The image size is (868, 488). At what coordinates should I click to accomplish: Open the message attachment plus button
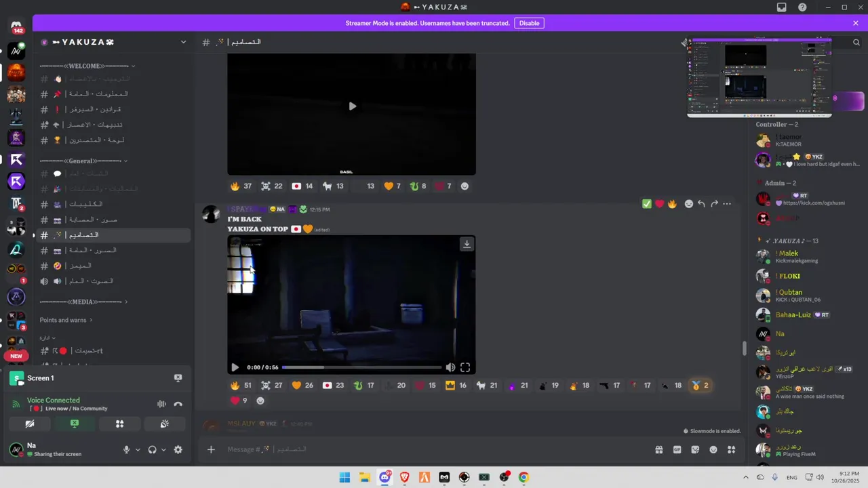click(x=211, y=449)
